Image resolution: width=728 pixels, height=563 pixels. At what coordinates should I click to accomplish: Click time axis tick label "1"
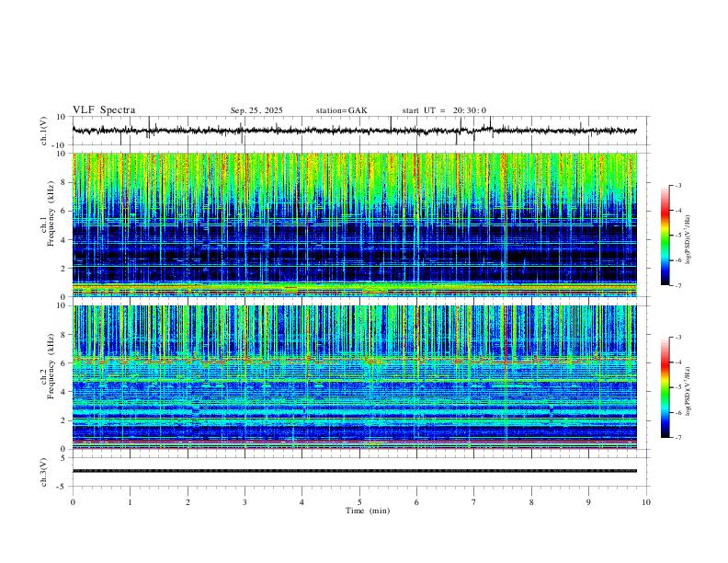tap(130, 502)
